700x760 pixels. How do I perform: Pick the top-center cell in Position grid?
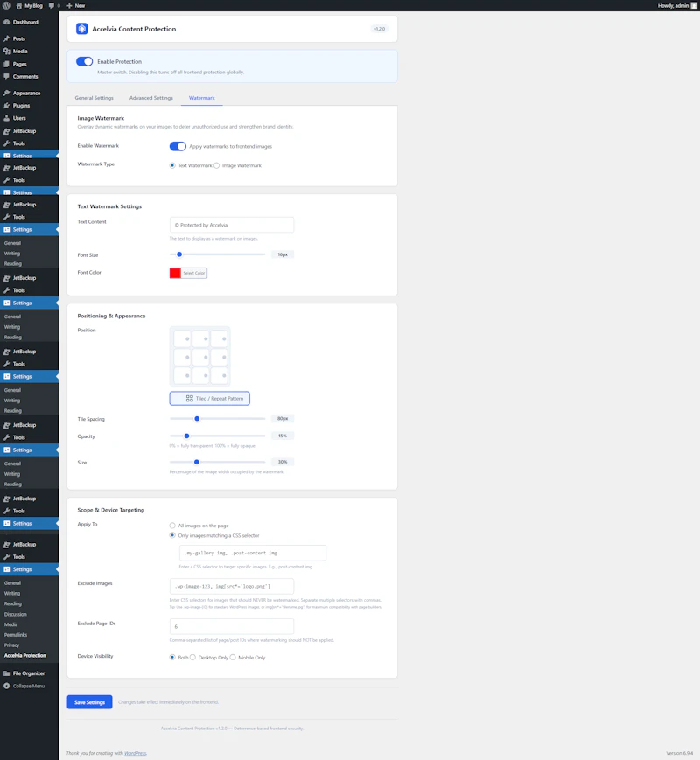[x=201, y=338]
